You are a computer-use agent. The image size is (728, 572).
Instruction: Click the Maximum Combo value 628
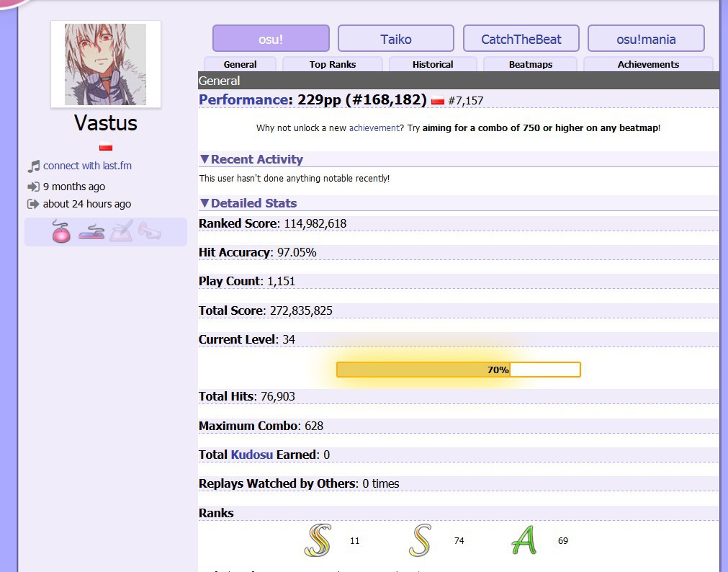click(314, 426)
